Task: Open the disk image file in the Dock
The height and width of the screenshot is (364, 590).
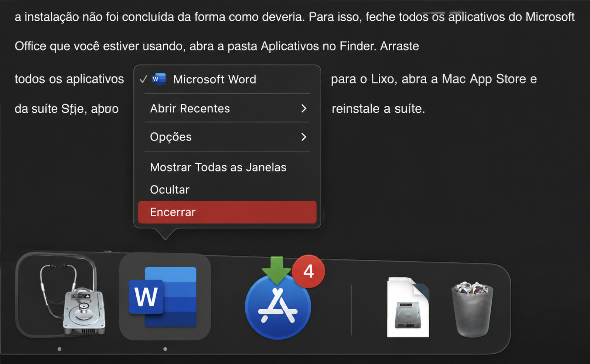Action: tap(408, 307)
